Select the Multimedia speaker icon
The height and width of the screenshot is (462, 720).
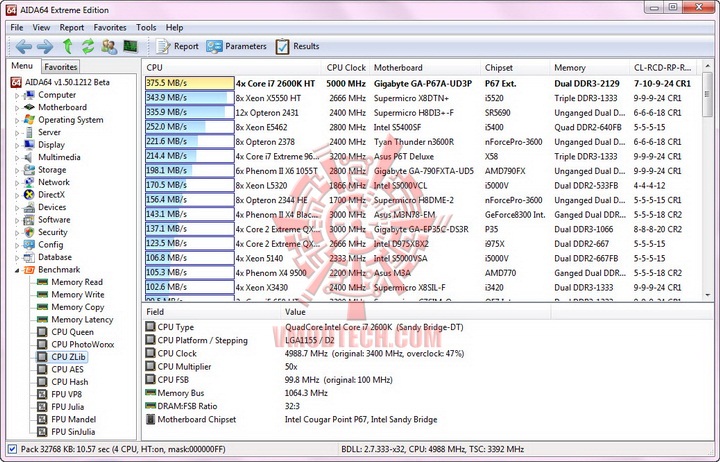29,157
